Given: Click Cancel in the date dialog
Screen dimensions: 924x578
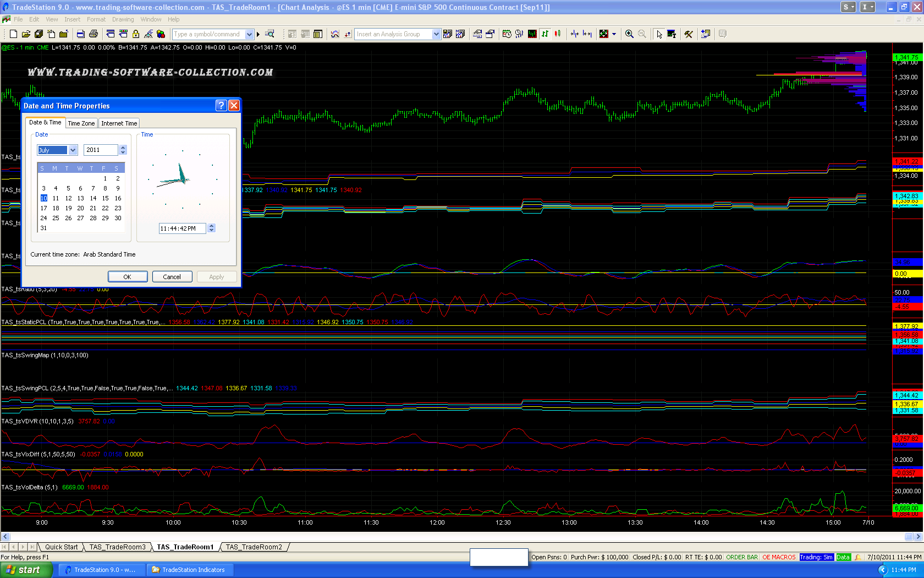Looking at the screenshot, I should pyautogui.click(x=172, y=277).
